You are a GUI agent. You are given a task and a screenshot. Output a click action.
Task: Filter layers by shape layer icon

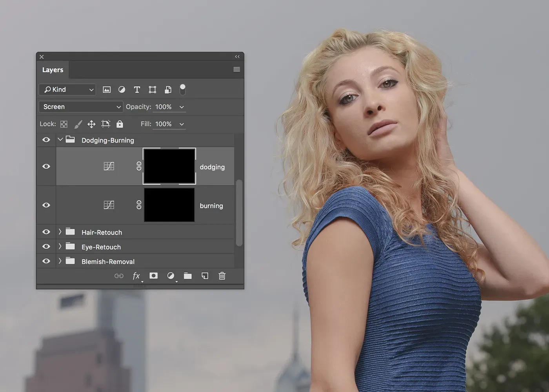153,90
